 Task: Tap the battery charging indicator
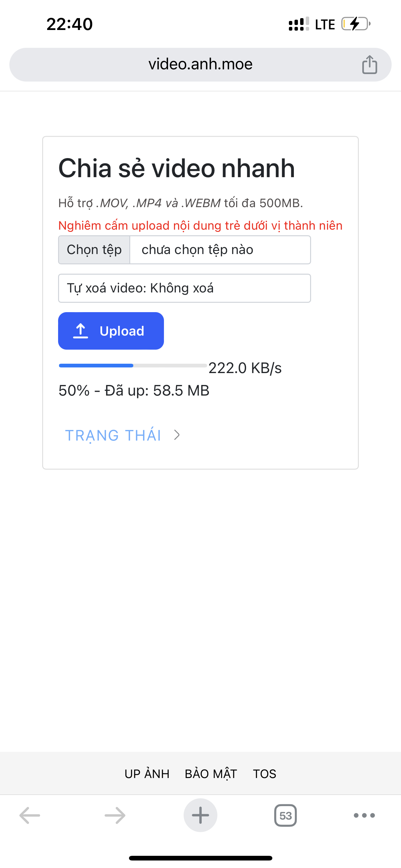tap(356, 24)
